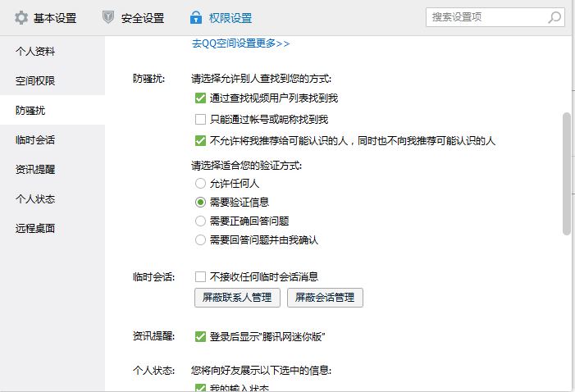The width and height of the screenshot is (575, 392).
Task: Click the magnifier search icon
Action: click(554, 16)
